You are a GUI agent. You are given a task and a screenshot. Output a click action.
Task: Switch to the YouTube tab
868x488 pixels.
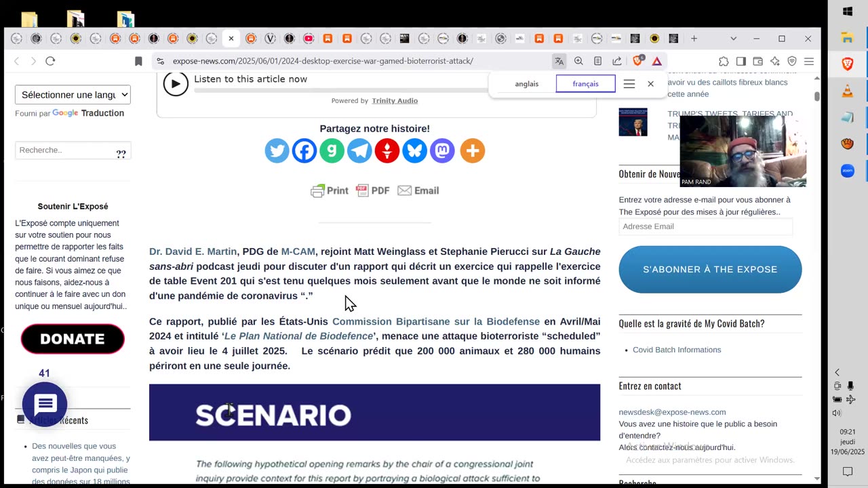[309, 39]
